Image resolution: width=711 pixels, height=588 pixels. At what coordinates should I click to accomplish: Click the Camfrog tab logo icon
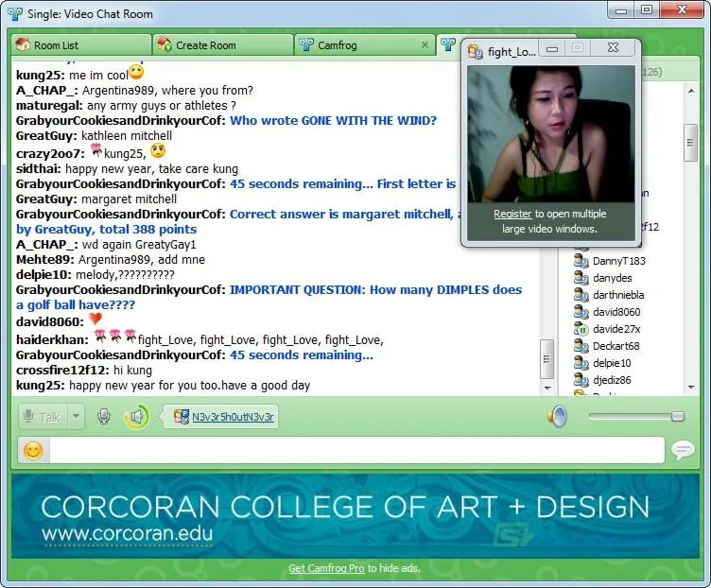pos(306,44)
